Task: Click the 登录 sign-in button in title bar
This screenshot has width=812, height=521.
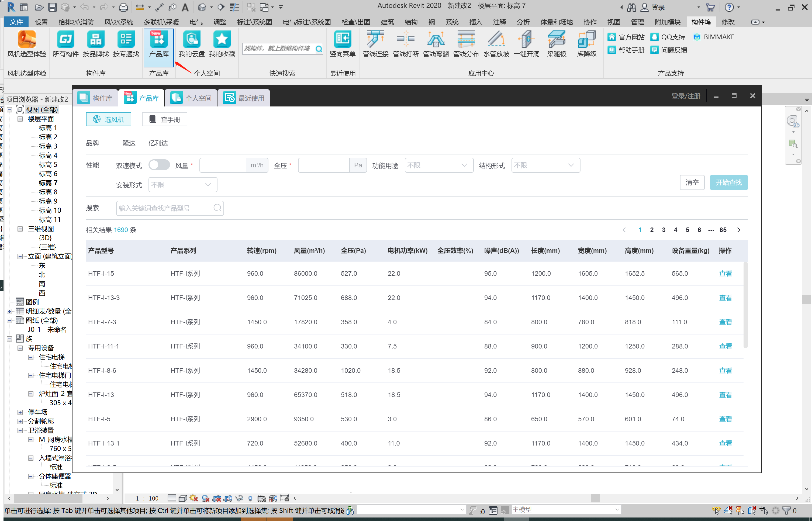Action: click(x=653, y=7)
